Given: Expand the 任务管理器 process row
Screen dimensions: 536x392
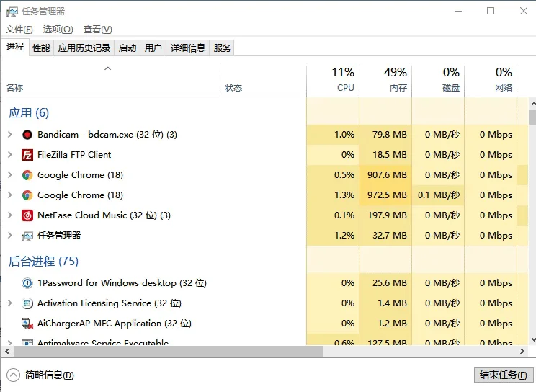Looking at the screenshot, I should click(10, 236).
